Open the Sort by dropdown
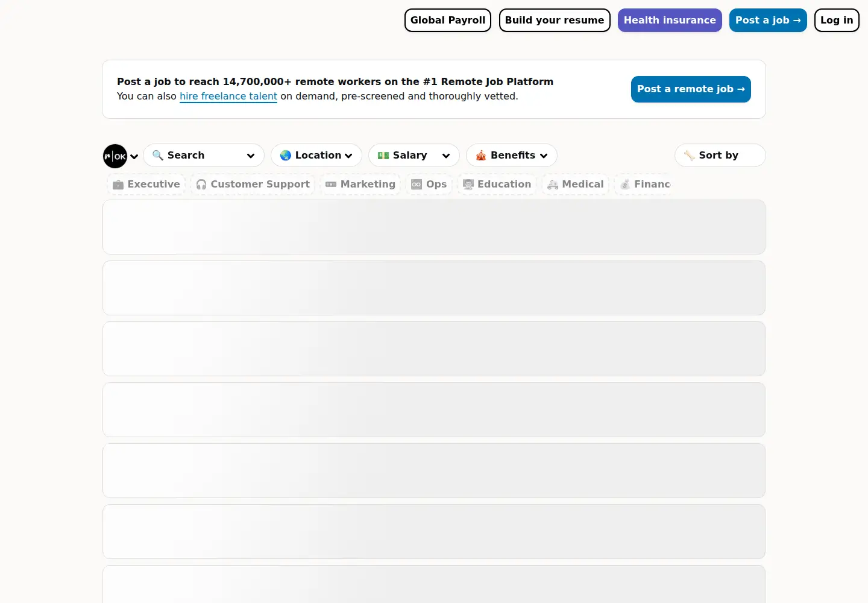The width and height of the screenshot is (868, 603). [720, 155]
